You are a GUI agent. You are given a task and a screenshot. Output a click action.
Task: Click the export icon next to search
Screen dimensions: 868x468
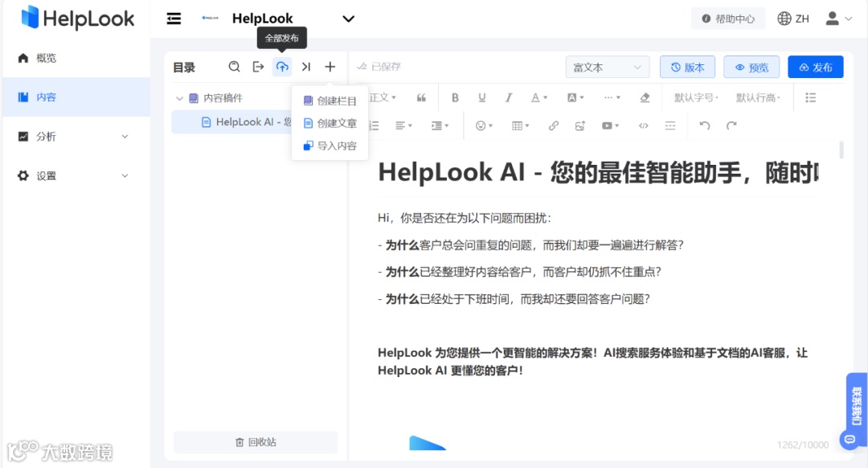pos(258,66)
